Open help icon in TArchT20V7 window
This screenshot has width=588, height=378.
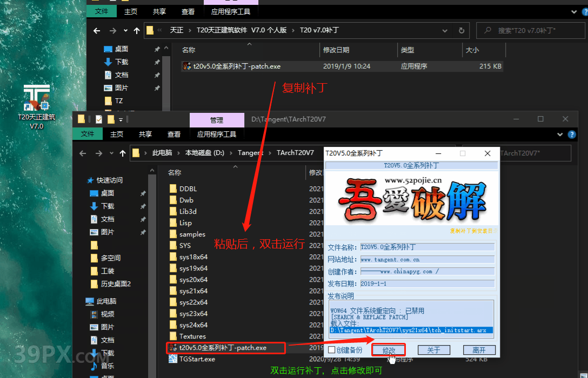point(572,134)
